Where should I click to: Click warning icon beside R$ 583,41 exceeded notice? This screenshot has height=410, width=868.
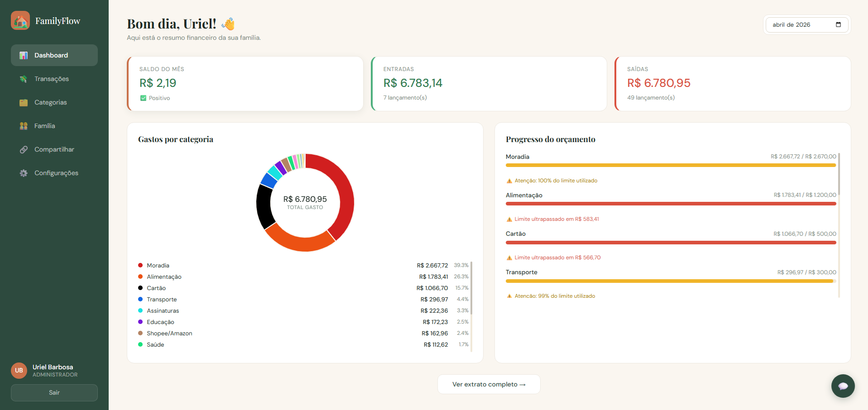click(x=509, y=219)
